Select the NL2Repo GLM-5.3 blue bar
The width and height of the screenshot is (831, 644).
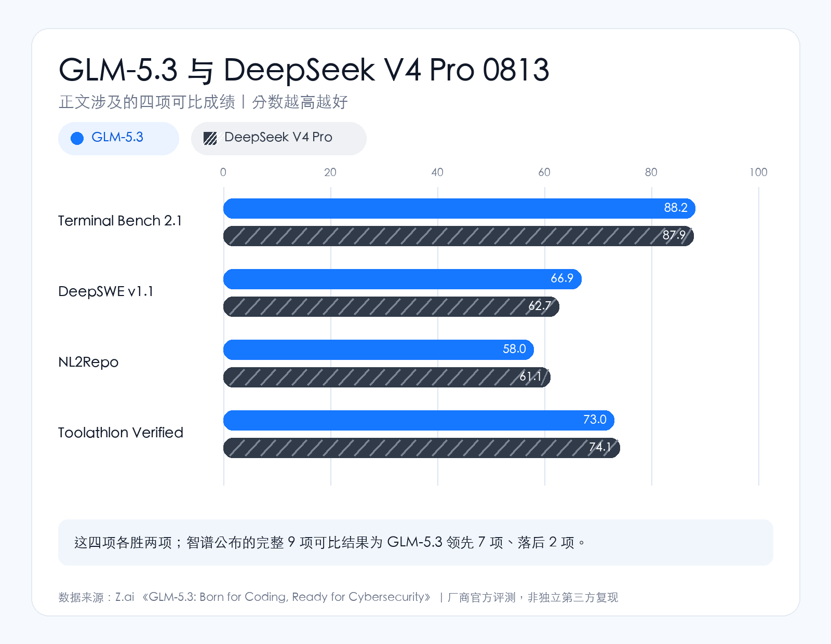[x=379, y=350]
